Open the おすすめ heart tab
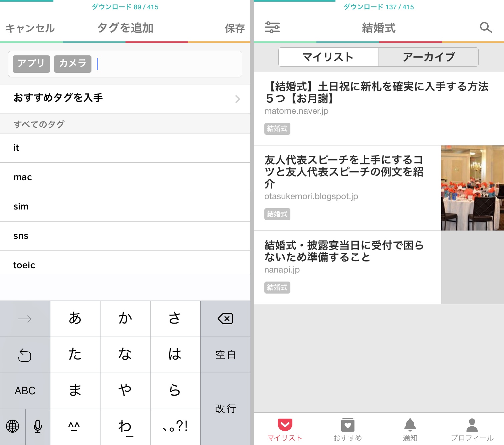Screen dimensions: 504x445 pos(347,430)
